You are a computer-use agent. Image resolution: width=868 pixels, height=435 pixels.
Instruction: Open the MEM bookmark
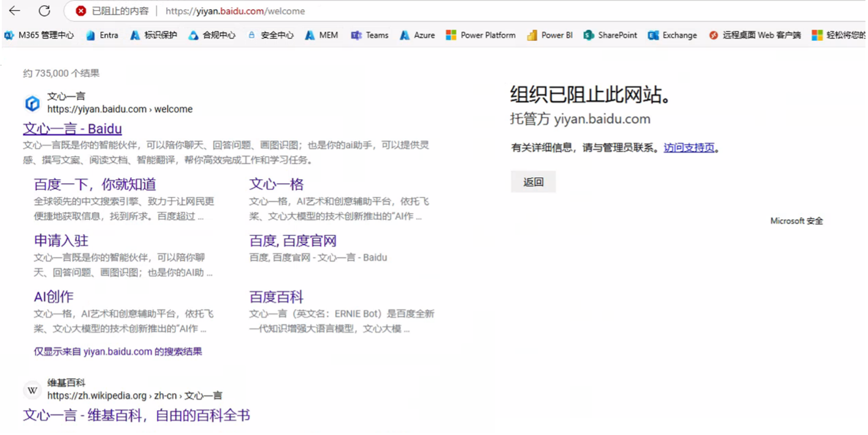pos(321,35)
